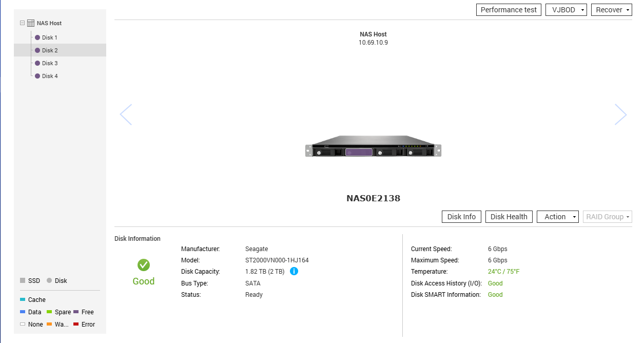Click the Cache legend color swatch
The height and width of the screenshot is (343, 644).
(23, 299)
